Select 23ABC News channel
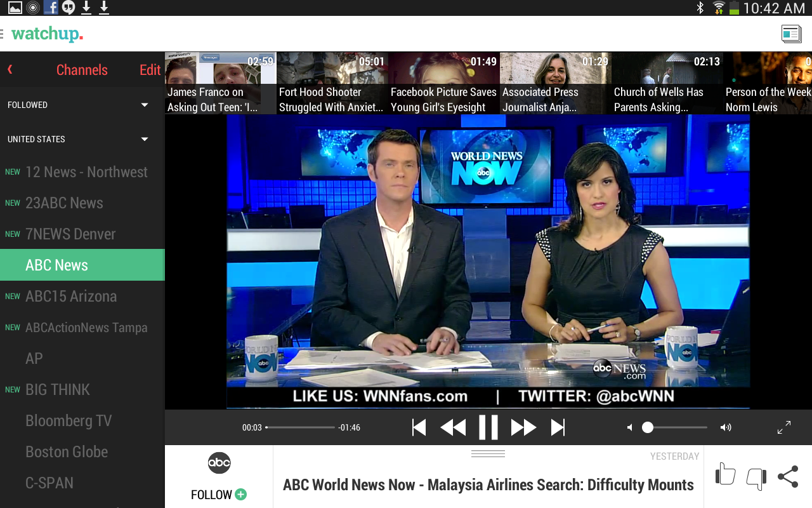812x508 pixels. point(82,203)
